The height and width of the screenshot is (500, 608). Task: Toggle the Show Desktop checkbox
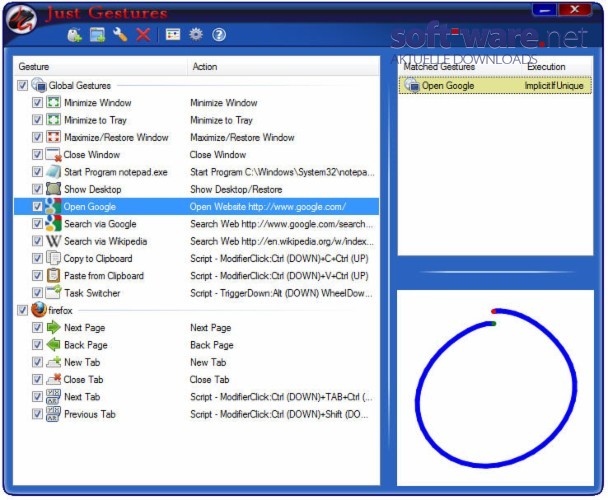point(37,189)
